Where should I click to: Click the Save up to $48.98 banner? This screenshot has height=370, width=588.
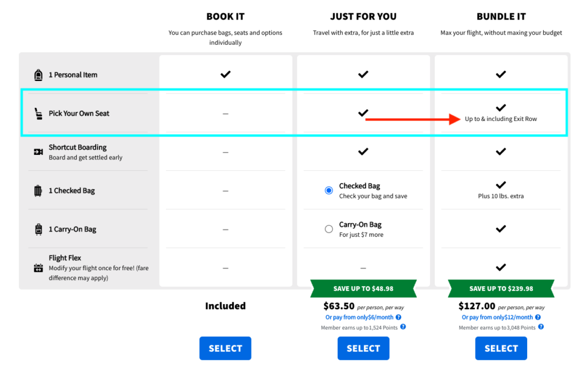[x=363, y=289]
